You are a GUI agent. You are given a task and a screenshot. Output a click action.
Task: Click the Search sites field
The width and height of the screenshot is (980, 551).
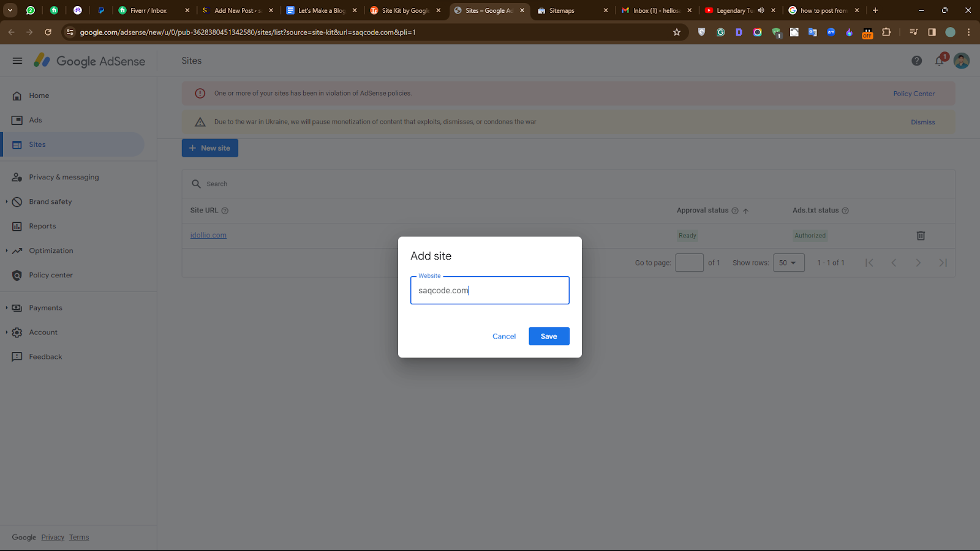coord(568,184)
